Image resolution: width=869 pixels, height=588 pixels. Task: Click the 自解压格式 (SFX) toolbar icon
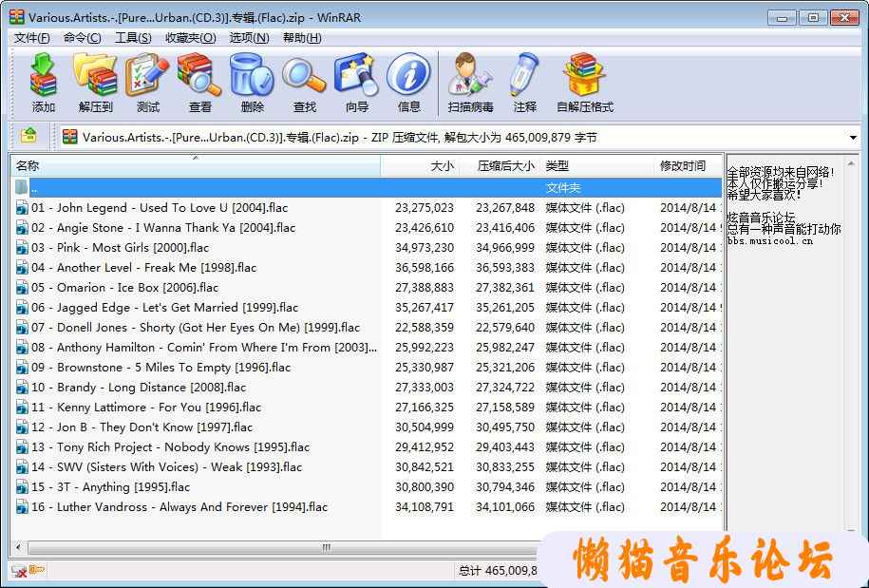click(585, 75)
